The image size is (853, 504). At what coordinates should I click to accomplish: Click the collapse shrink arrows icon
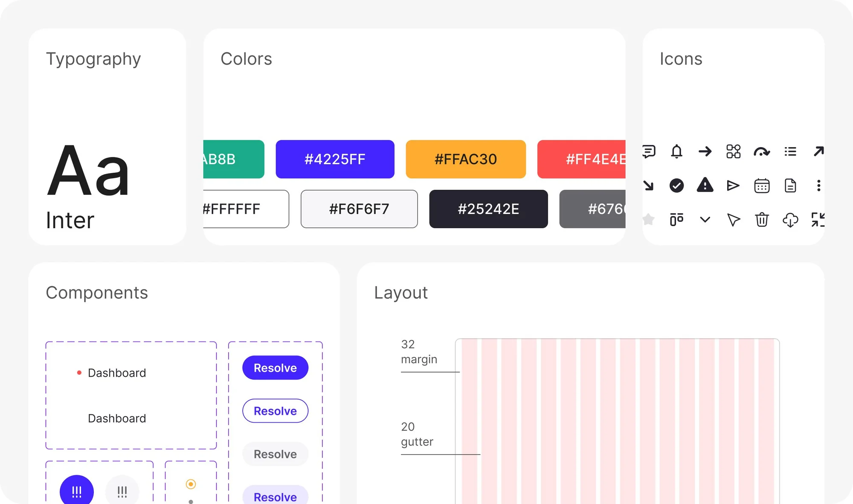coord(818,220)
